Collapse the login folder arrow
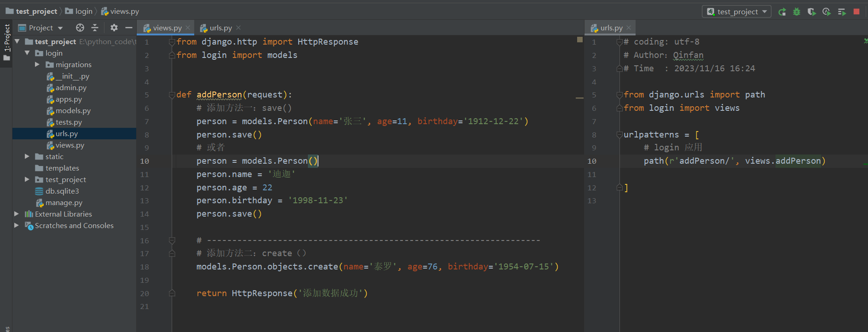 click(x=27, y=53)
